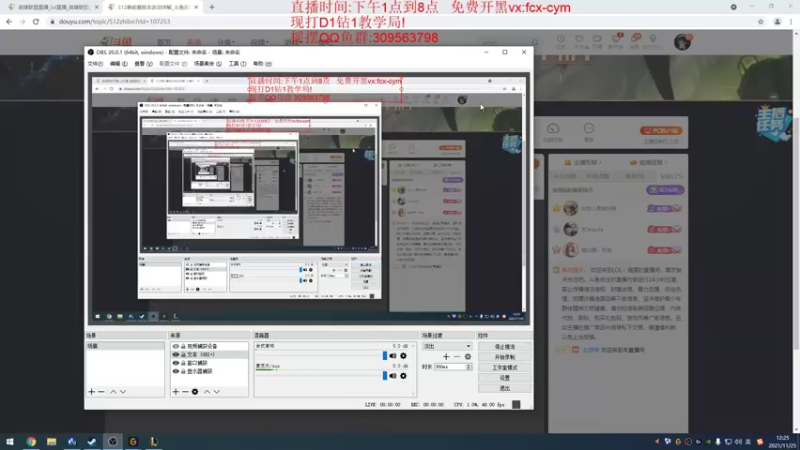Move selected source down in OBS

[x=217, y=392]
